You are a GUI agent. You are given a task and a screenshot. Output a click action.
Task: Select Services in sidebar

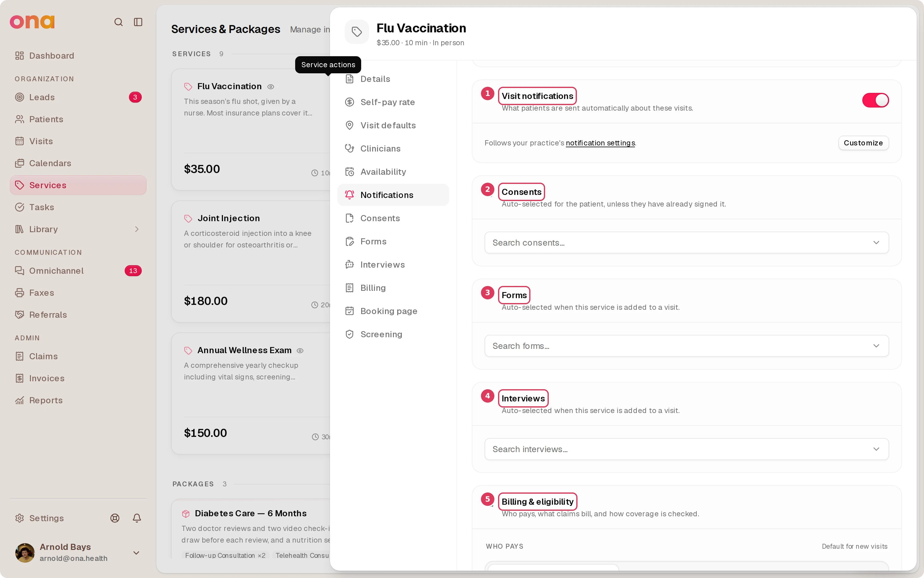coord(78,185)
